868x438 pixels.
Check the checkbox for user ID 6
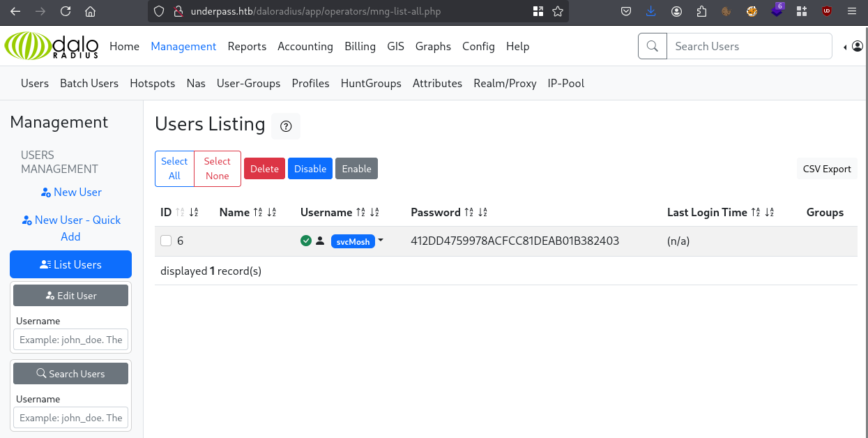[166, 241]
